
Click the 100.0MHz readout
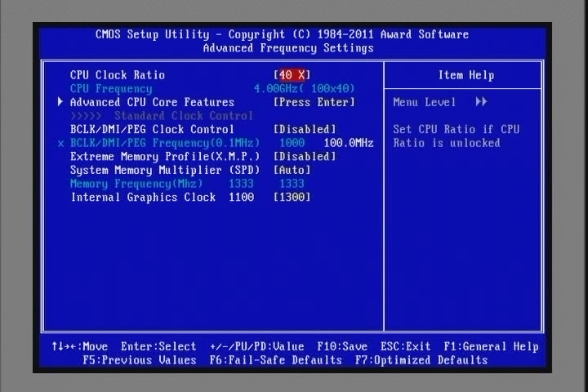[349, 143]
